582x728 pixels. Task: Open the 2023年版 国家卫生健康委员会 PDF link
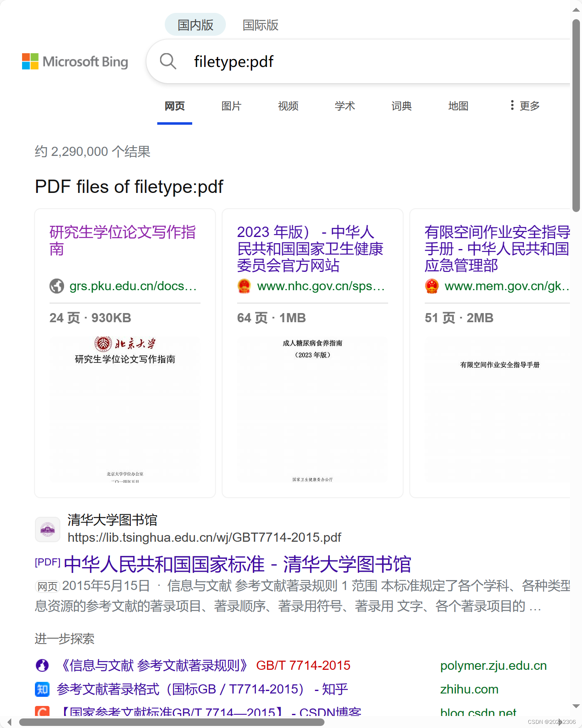310,249
